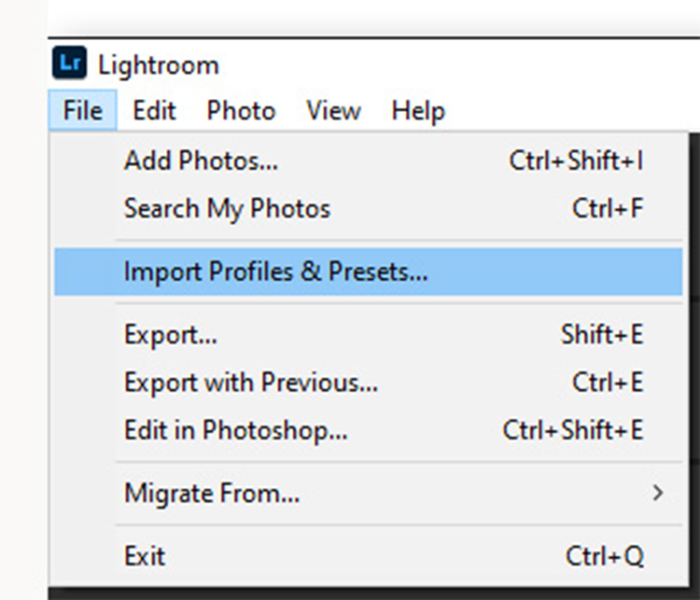
Task: Click Import Profiles & Presets…
Action: (275, 272)
